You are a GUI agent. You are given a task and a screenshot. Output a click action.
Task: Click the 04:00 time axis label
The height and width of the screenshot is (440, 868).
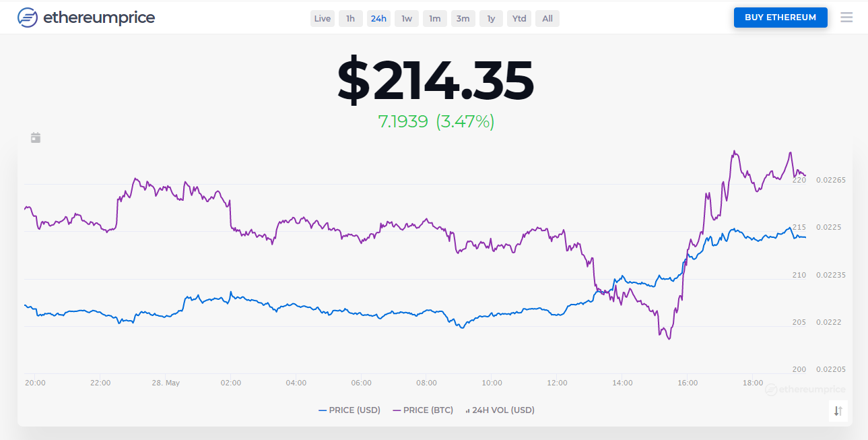296,383
